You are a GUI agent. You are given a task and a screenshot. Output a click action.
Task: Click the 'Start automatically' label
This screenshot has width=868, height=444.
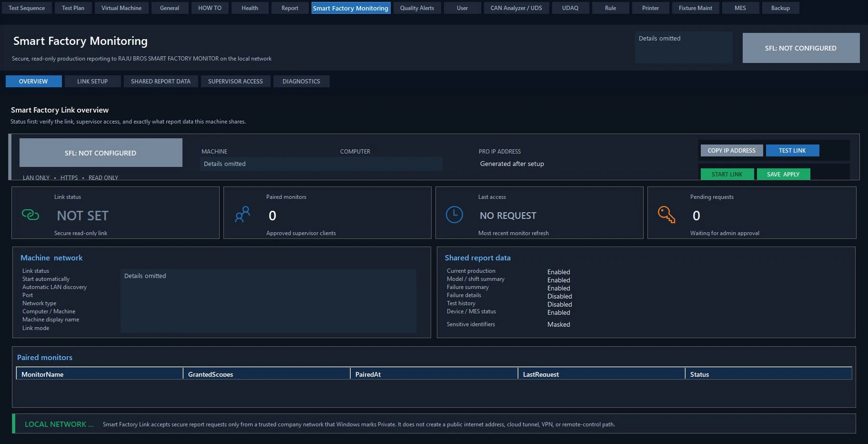coord(46,279)
